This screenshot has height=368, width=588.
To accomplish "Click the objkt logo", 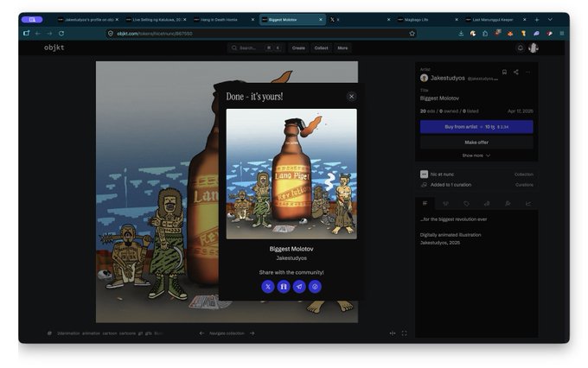I will (x=54, y=48).
